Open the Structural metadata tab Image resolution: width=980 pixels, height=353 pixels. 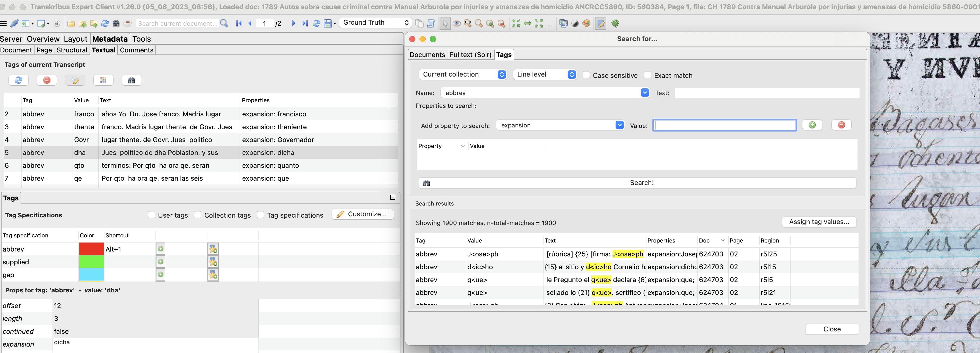72,50
